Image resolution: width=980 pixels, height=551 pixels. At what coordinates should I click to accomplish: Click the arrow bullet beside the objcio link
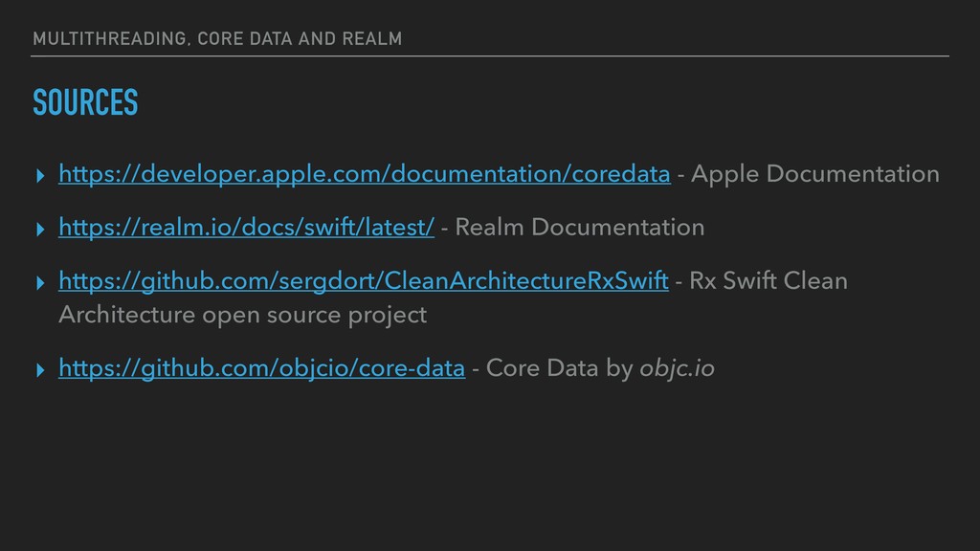pos(40,370)
